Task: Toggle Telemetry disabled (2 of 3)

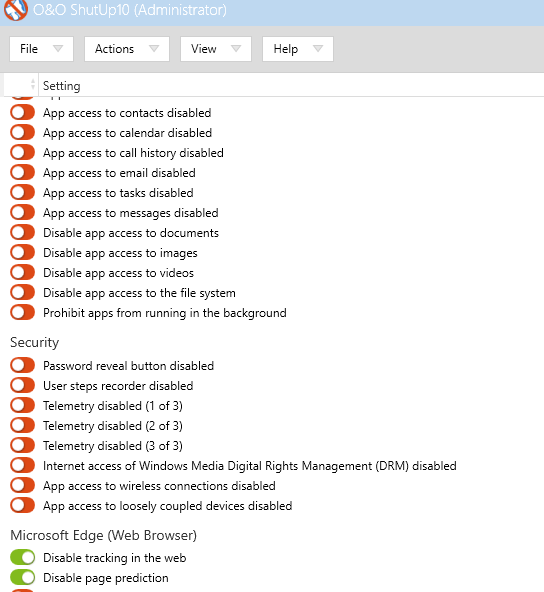Action: (x=23, y=426)
